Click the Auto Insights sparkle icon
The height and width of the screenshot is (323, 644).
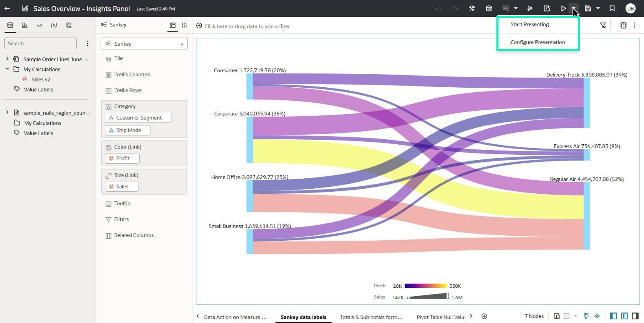coord(530,8)
